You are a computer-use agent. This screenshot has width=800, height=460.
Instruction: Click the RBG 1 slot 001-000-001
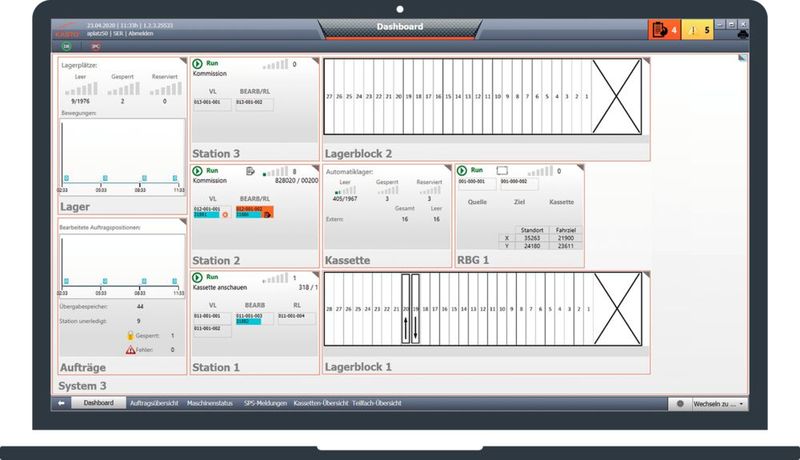[x=477, y=184]
